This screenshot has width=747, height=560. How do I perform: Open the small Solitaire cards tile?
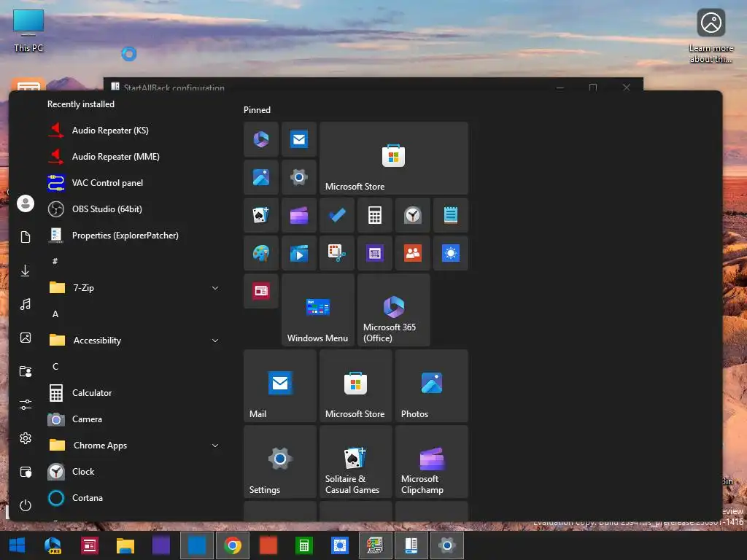[261, 215]
